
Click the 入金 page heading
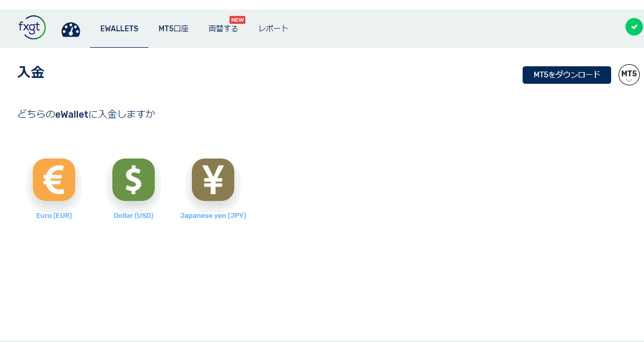(31, 72)
